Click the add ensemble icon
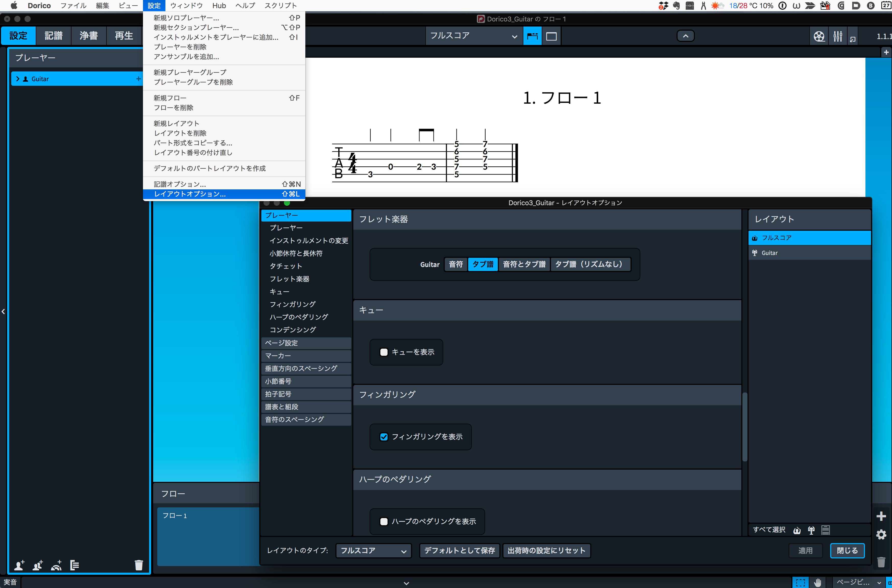892x588 pixels. tap(56, 565)
